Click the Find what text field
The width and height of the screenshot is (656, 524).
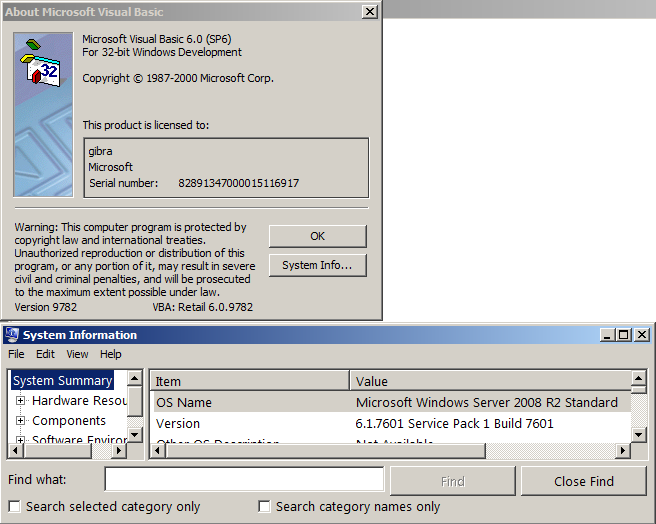(x=244, y=480)
